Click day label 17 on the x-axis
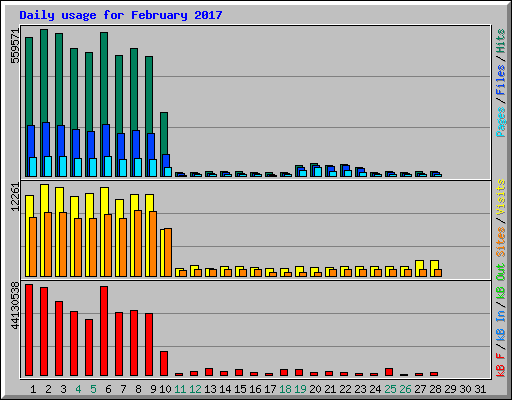The width and height of the screenshot is (512, 400). 270,389
